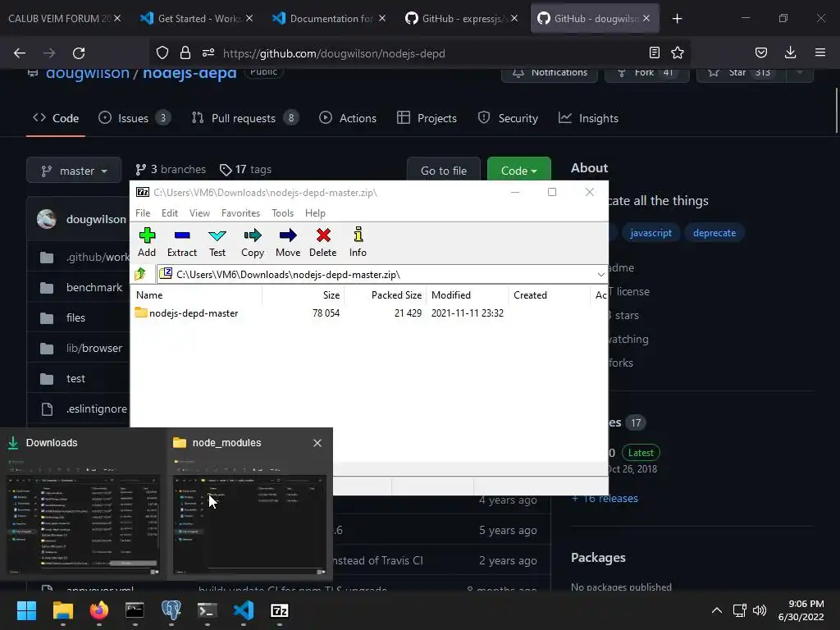The image size is (840, 630).
Task: View the 17 tags link
Action: 246,169
